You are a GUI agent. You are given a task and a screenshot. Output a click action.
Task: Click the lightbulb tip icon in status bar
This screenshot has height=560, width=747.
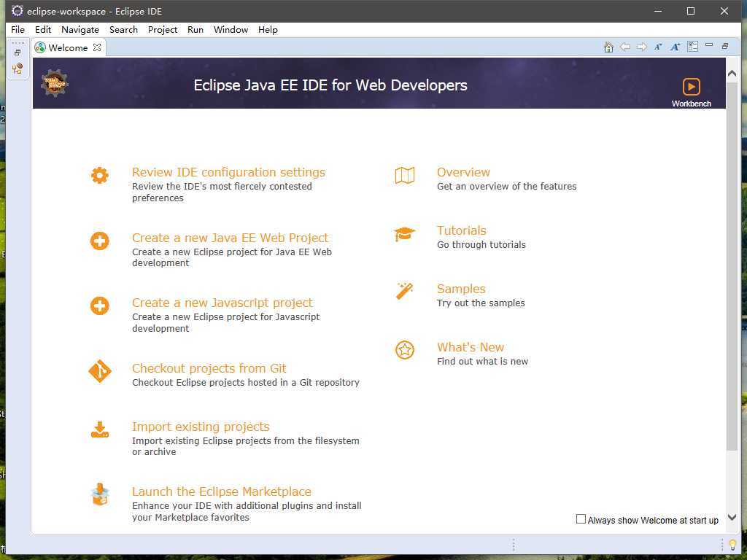pyautogui.click(x=732, y=545)
